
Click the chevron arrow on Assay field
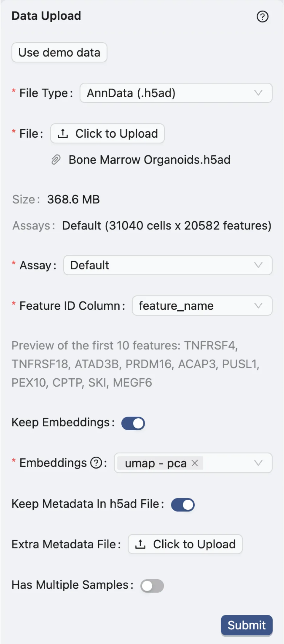(x=259, y=265)
